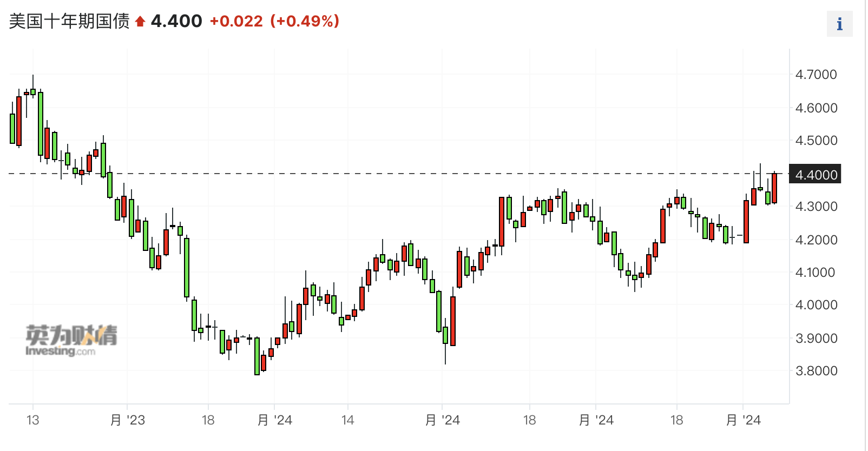Select the 4.6000 price axis label
868x451 pixels.
click(816, 108)
